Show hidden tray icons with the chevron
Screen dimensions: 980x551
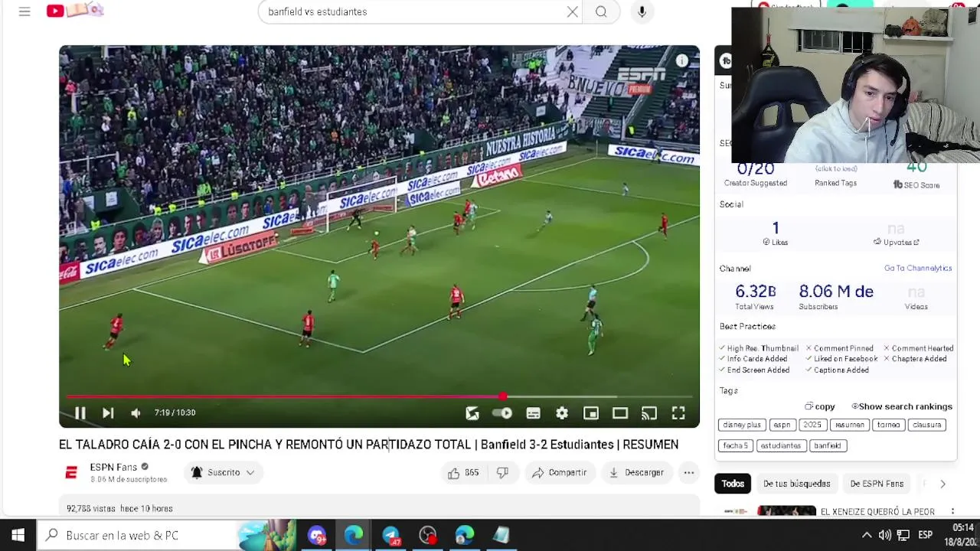(x=866, y=535)
